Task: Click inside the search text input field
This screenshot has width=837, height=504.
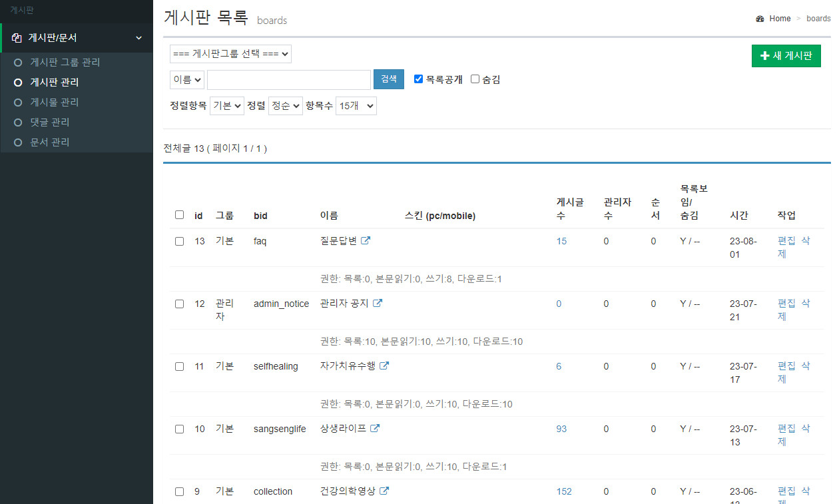Action: [288, 79]
